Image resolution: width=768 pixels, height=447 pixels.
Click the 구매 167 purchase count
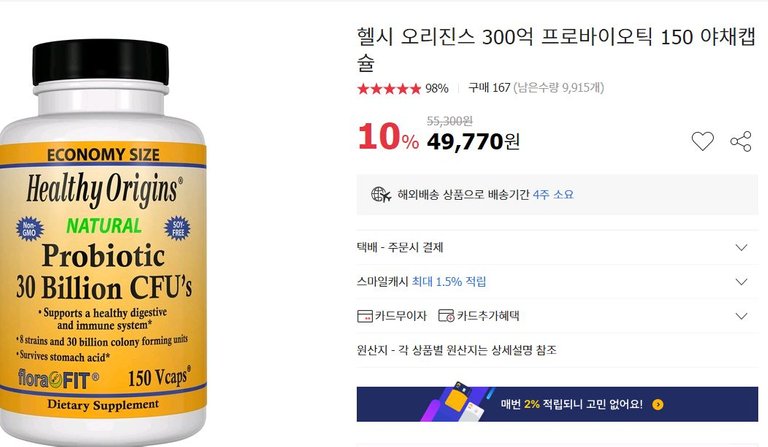(x=489, y=88)
